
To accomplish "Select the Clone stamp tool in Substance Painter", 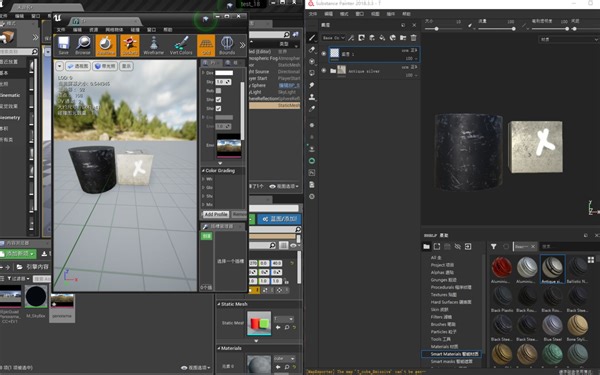I will [x=312, y=97].
